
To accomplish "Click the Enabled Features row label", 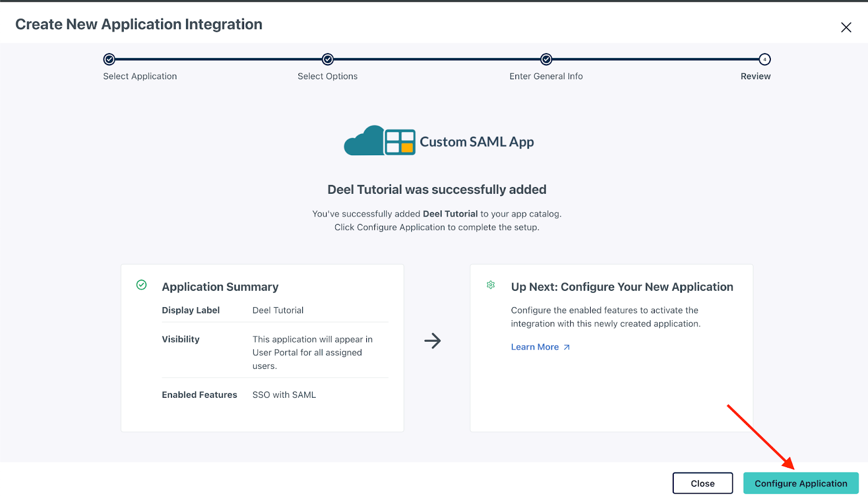I will click(x=200, y=395).
